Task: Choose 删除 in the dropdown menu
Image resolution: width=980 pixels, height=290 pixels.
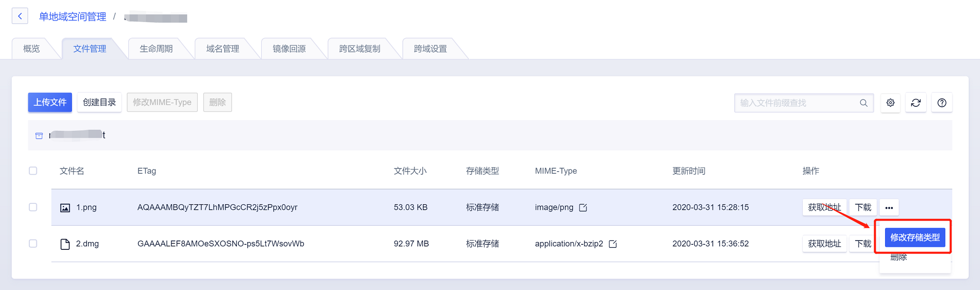Action: click(899, 258)
